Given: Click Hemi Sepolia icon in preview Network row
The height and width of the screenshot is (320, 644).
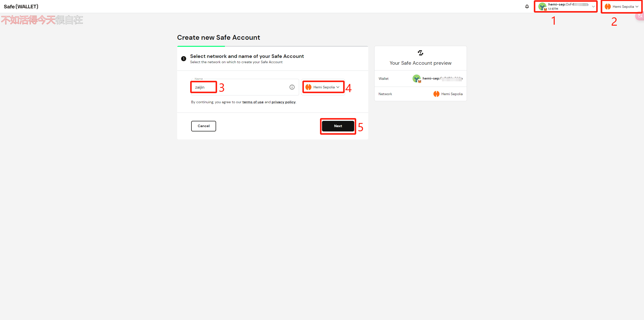Looking at the screenshot, I should point(436,94).
